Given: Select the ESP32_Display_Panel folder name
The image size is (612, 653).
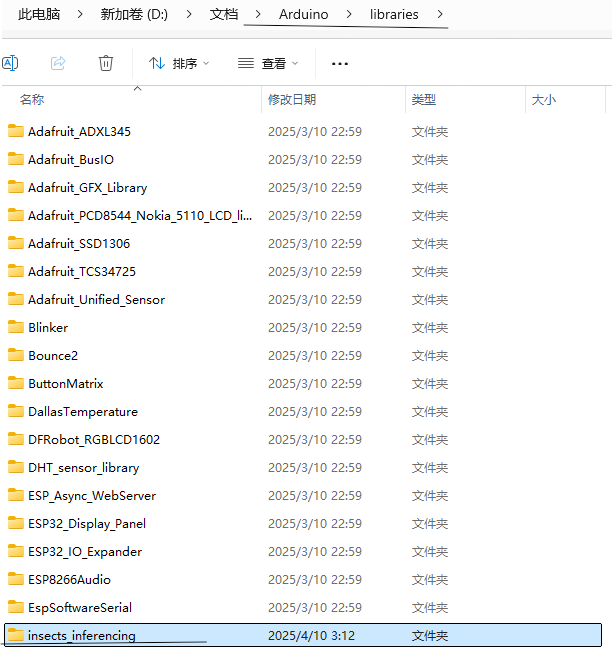Looking at the screenshot, I should pyautogui.click(x=87, y=524).
